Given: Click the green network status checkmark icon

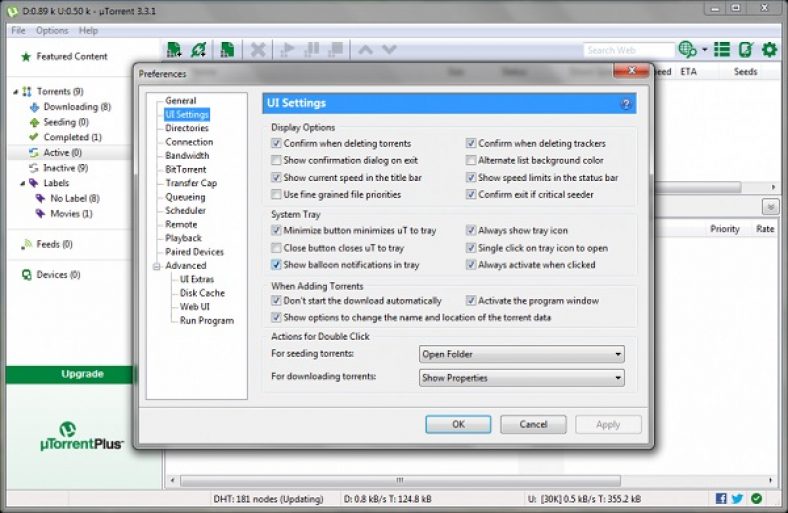Looking at the screenshot, I should pyautogui.click(x=756, y=498).
